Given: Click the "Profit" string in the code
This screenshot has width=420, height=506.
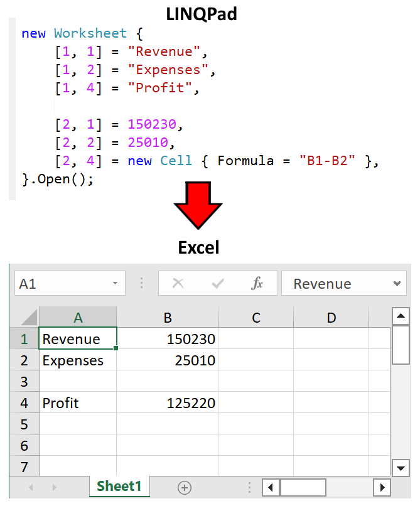Looking at the screenshot, I should (160, 87).
